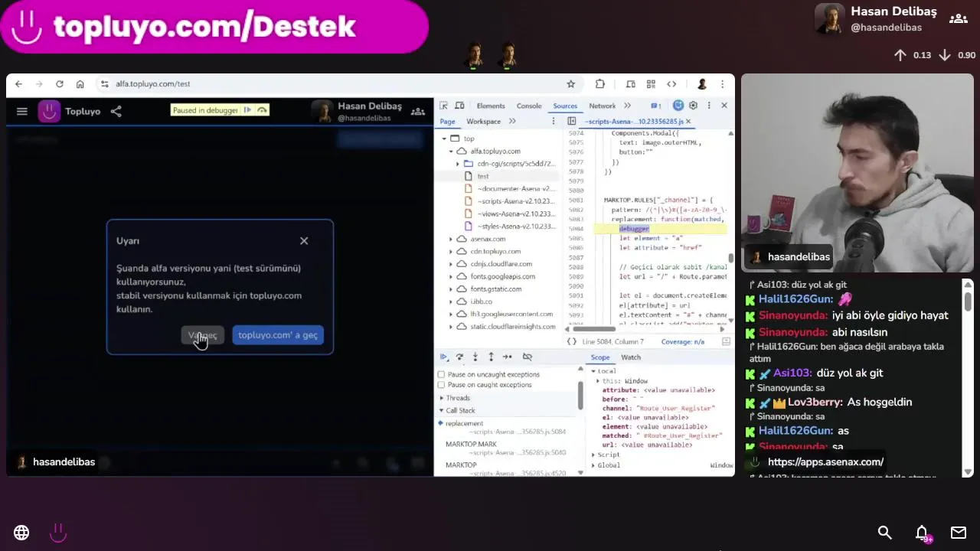Click the debugger sidebar vertical scrollbar
The height and width of the screenshot is (551, 980).
click(x=580, y=395)
